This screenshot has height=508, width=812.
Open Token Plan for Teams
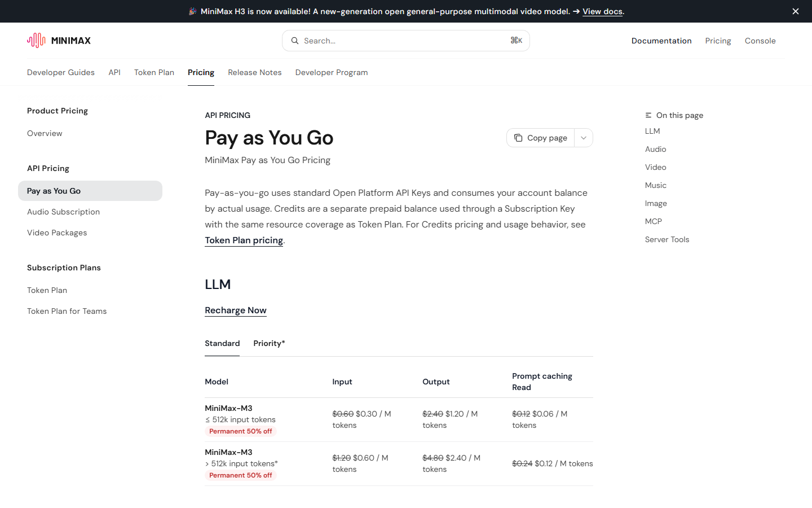click(x=67, y=311)
